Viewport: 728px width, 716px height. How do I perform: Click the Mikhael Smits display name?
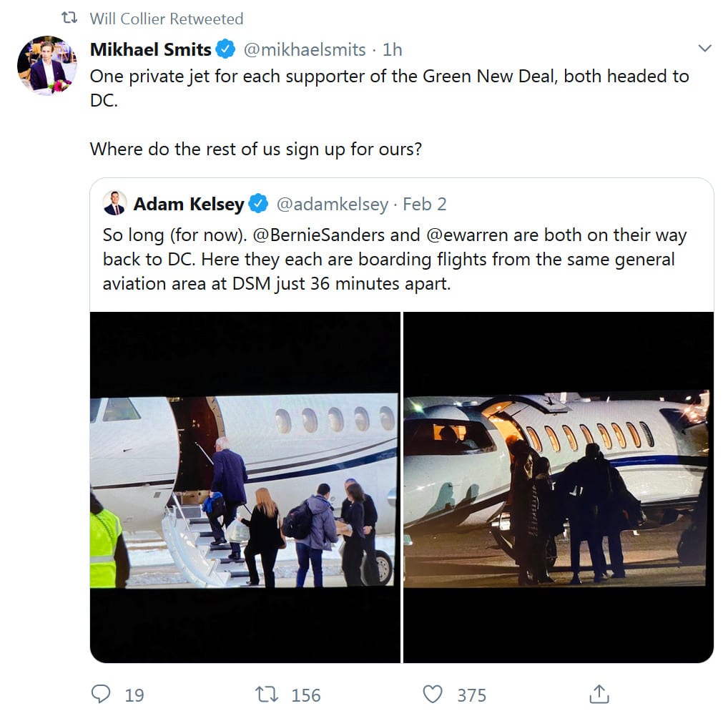pos(151,50)
